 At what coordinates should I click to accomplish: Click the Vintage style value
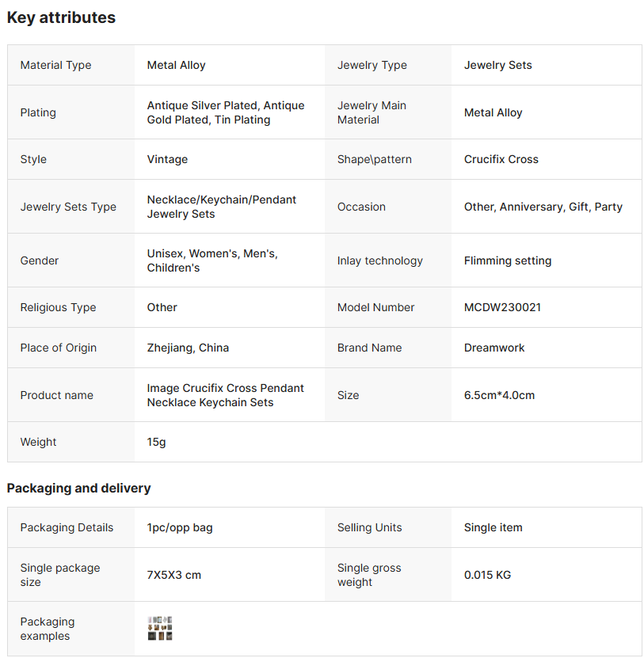point(167,159)
